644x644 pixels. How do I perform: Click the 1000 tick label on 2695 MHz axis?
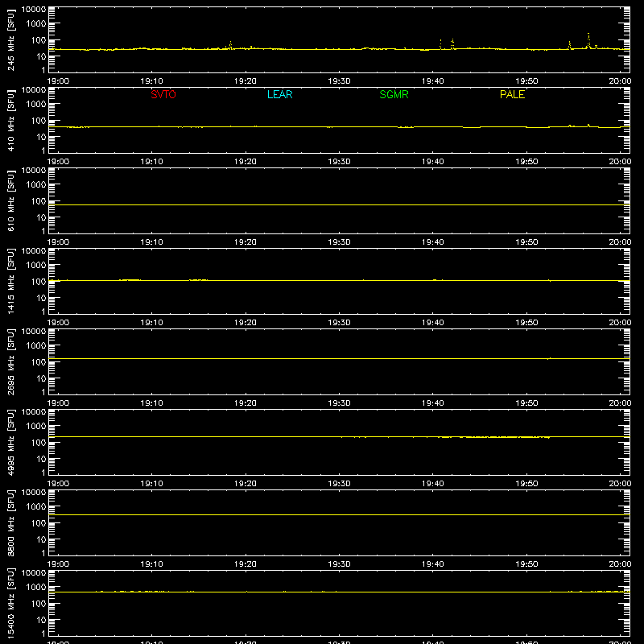pyautogui.click(x=36, y=346)
